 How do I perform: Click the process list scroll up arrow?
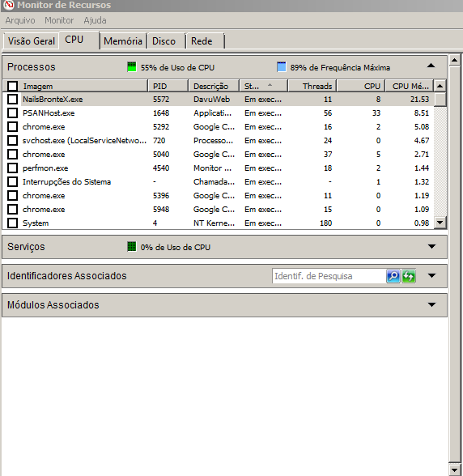pos(440,86)
